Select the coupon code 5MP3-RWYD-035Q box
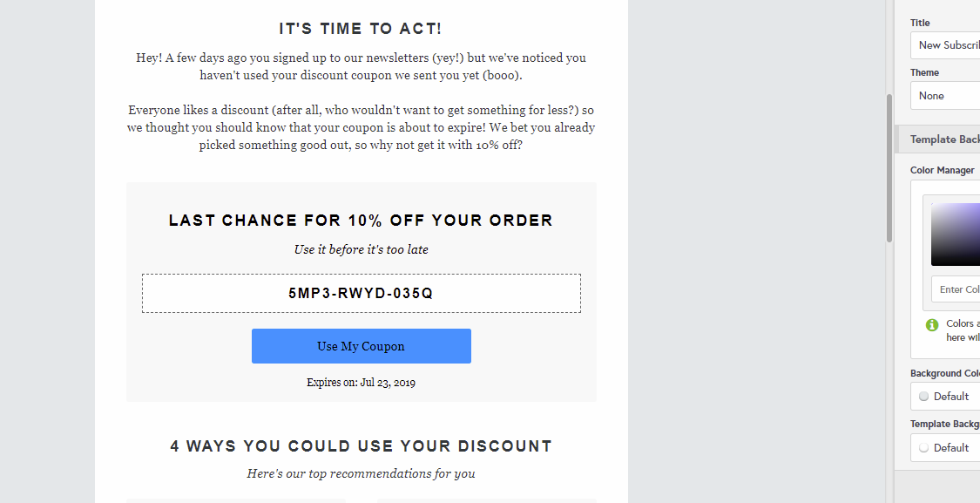This screenshot has height=503, width=980. [362, 294]
